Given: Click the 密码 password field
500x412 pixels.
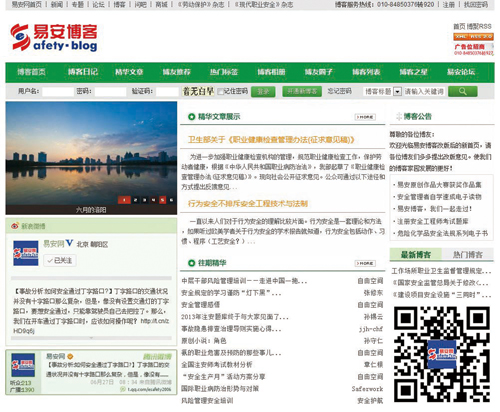Looking at the screenshot, I should click(x=110, y=91).
